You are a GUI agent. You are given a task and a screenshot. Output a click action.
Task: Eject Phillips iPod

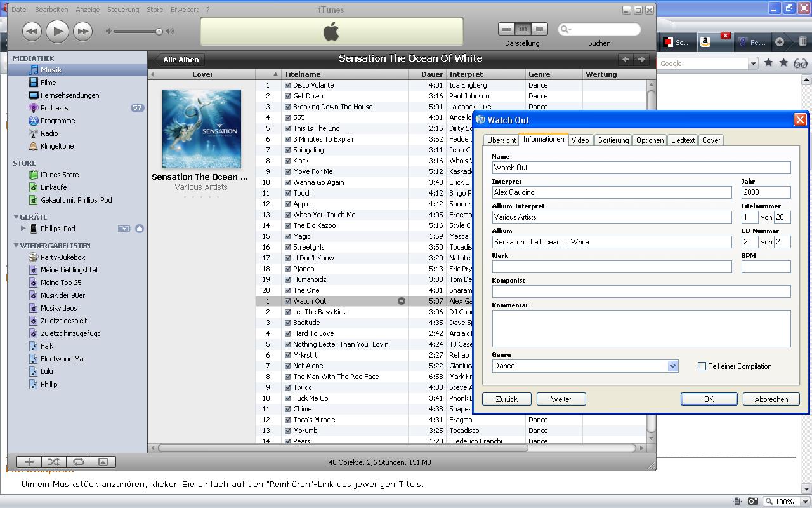pos(139,229)
